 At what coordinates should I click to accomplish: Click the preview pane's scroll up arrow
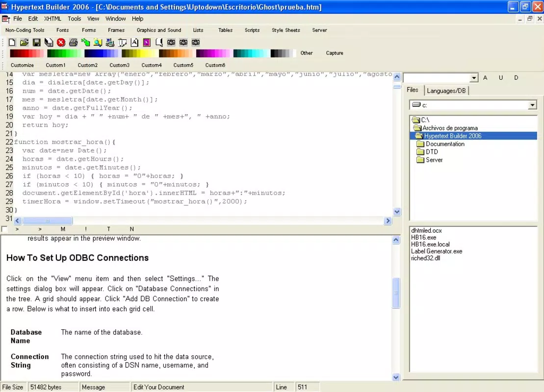click(396, 240)
